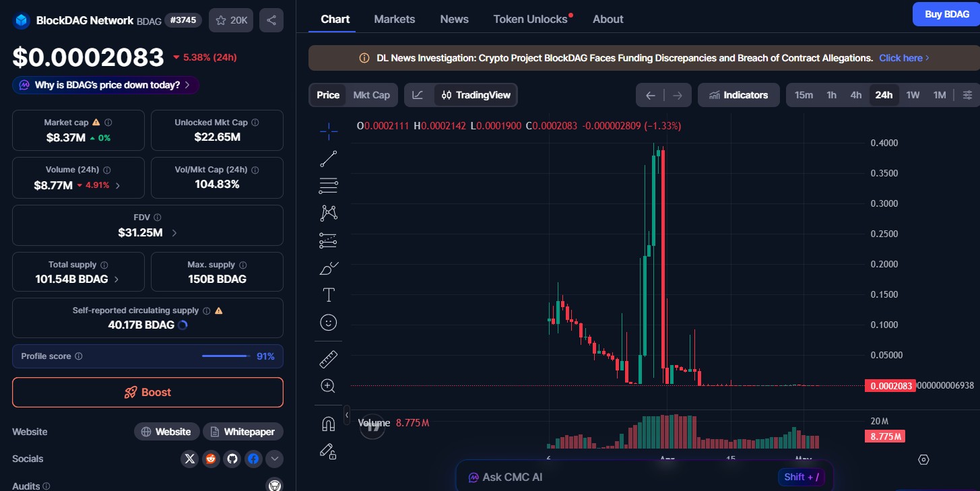Open the News tab
This screenshot has width=980, height=491.
pos(455,19)
